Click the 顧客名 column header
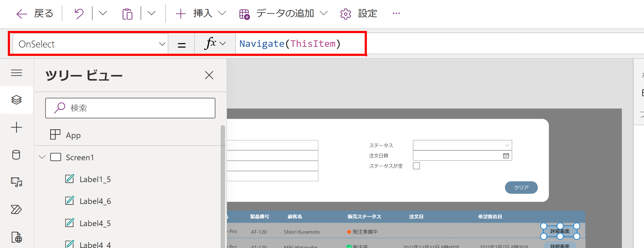644x248 pixels. 295,216
